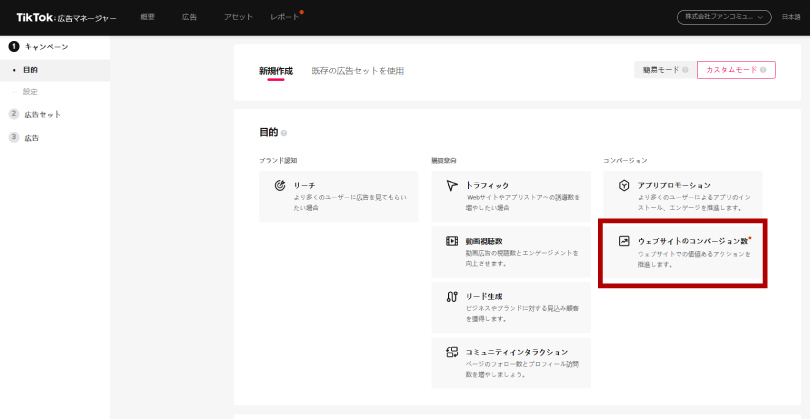Select step 3 広告 in sidebar
Viewport: 810px width, 419px height.
pos(32,138)
